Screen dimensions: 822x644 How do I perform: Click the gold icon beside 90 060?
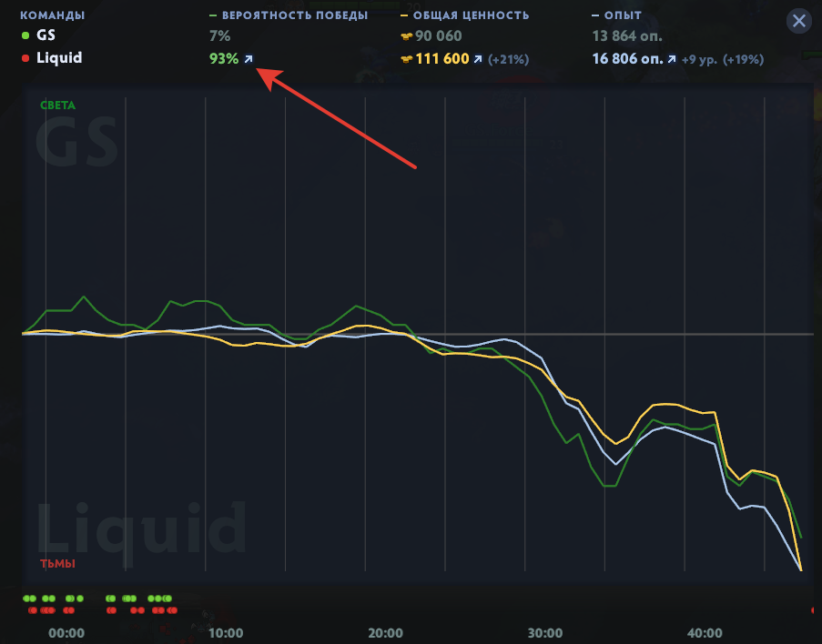point(406,36)
